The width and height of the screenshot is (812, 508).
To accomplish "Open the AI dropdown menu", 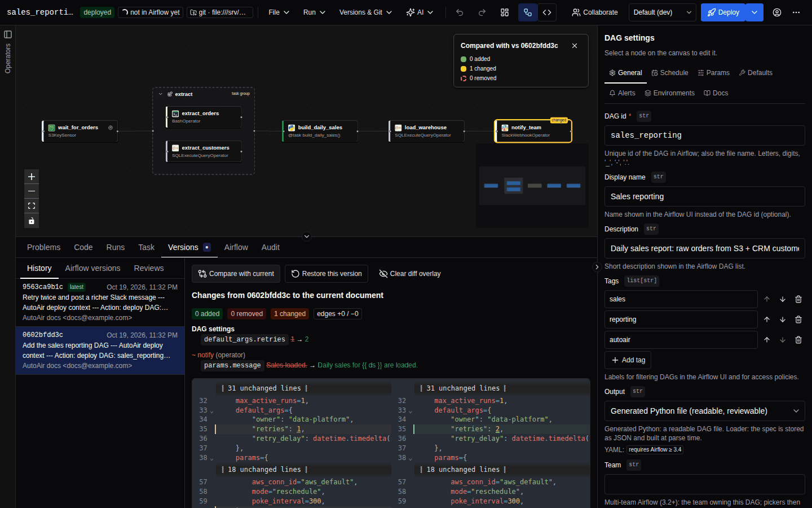I will 420,12.
